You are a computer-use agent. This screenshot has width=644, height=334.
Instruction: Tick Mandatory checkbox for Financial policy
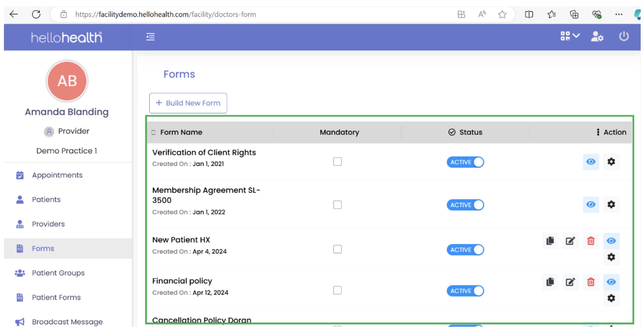point(337,290)
